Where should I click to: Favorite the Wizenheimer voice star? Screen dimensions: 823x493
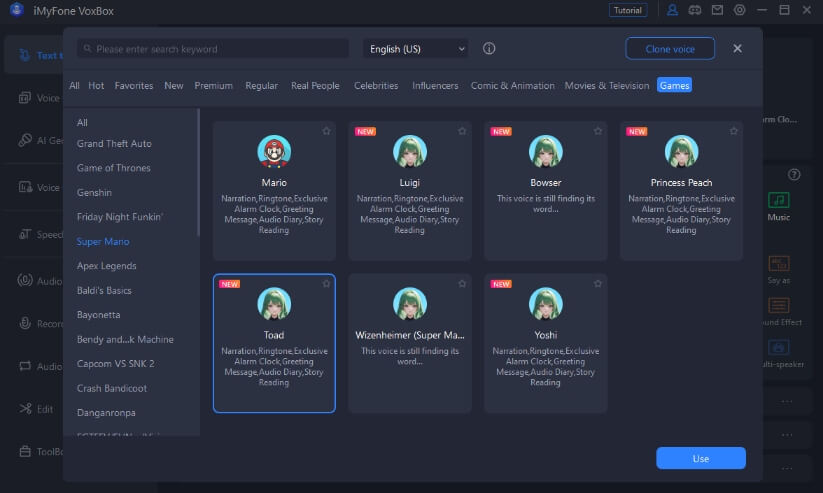point(462,284)
